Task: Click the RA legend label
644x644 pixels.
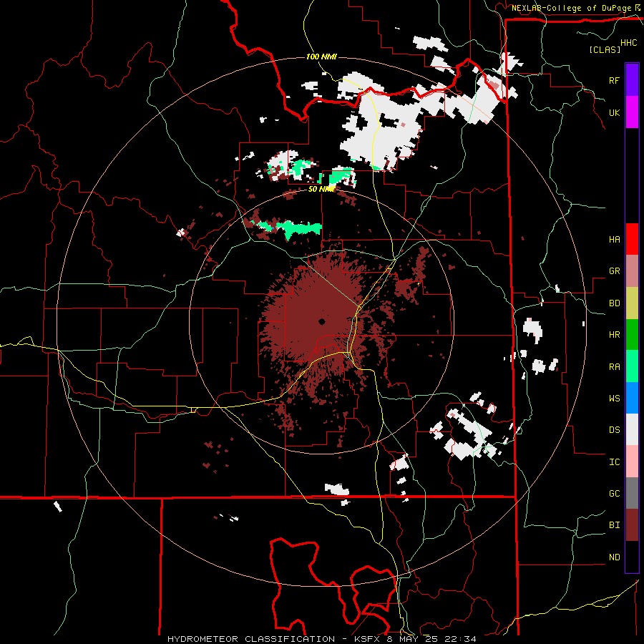Action: 614,367
